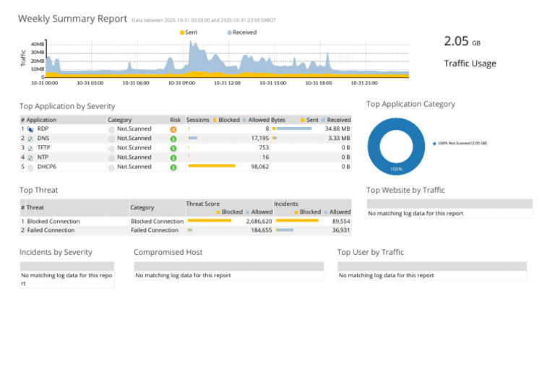Click the 36,931 incidents value
Viewport: 555px width, 392px height.
click(x=341, y=230)
